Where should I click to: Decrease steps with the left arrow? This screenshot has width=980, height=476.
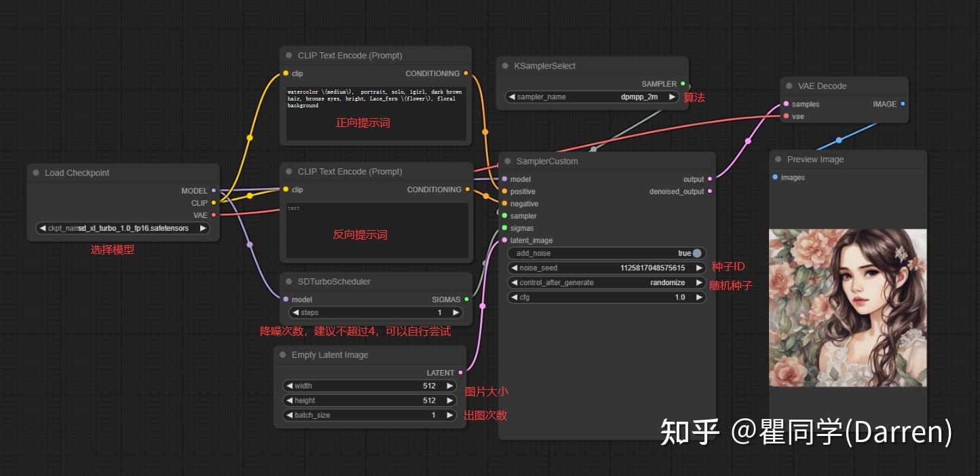tap(295, 313)
